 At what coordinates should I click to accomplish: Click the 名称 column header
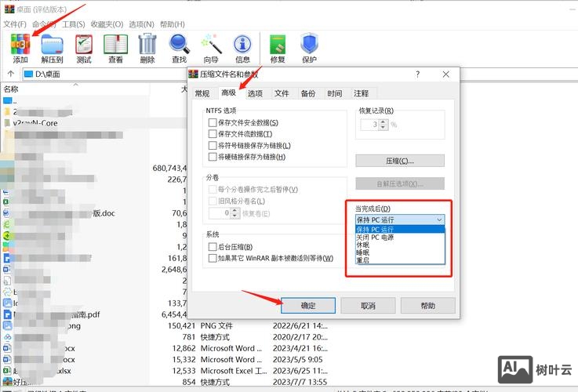click(75, 89)
